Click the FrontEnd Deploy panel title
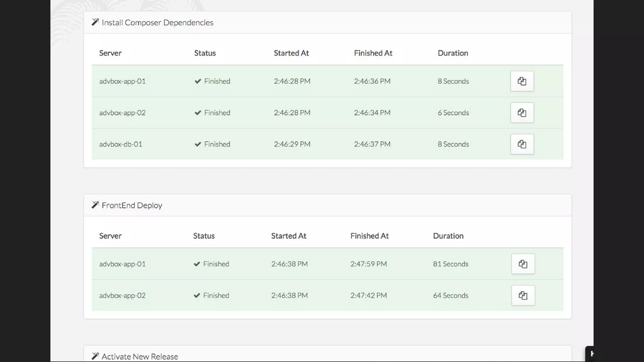Image resolution: width=644 pixels, height=362 pixels. [x=132, y=206]
